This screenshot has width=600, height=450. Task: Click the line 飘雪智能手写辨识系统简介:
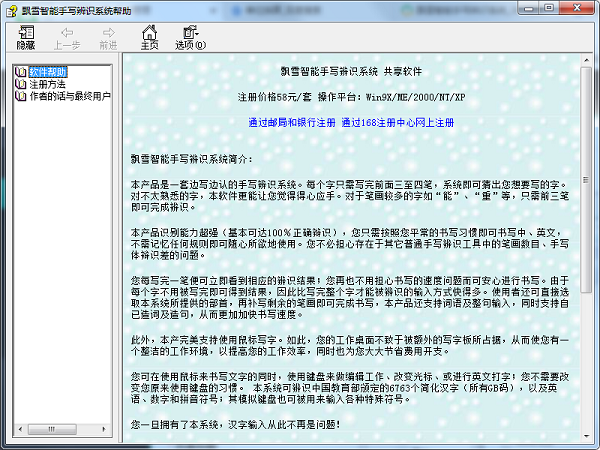point(191,159)
